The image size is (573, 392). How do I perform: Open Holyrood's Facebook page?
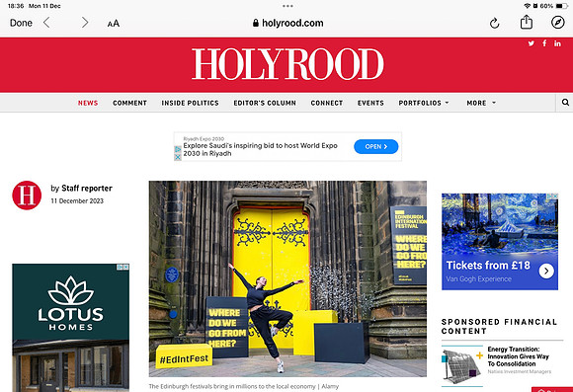[x=544, y=43]
